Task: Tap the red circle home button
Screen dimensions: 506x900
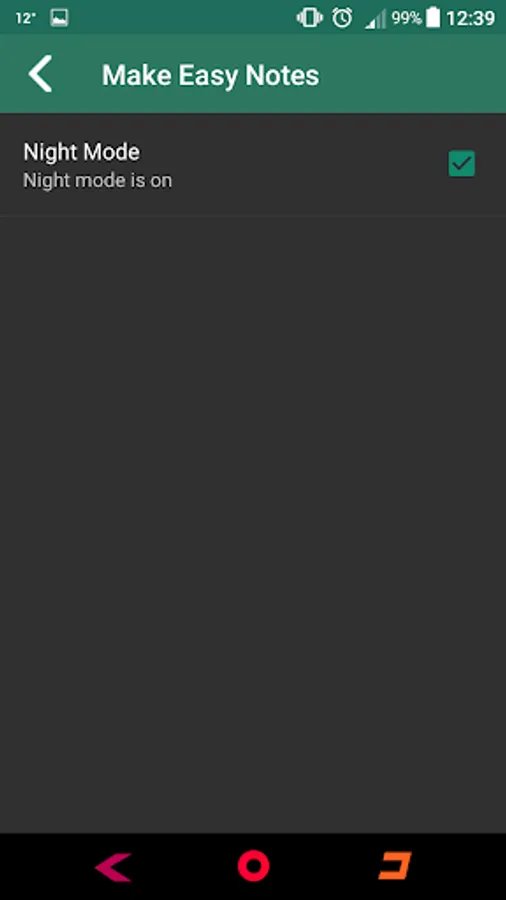Action: pyautogui.click(x=253, y=866)
